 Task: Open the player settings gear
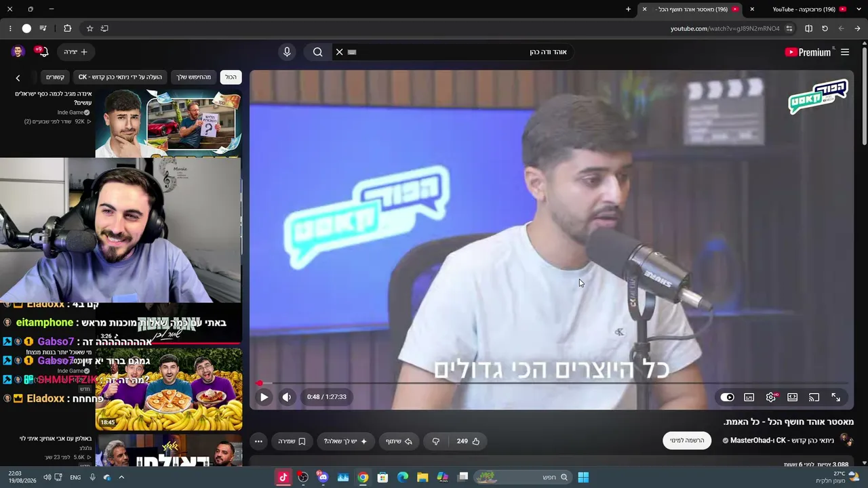(770, 397)
